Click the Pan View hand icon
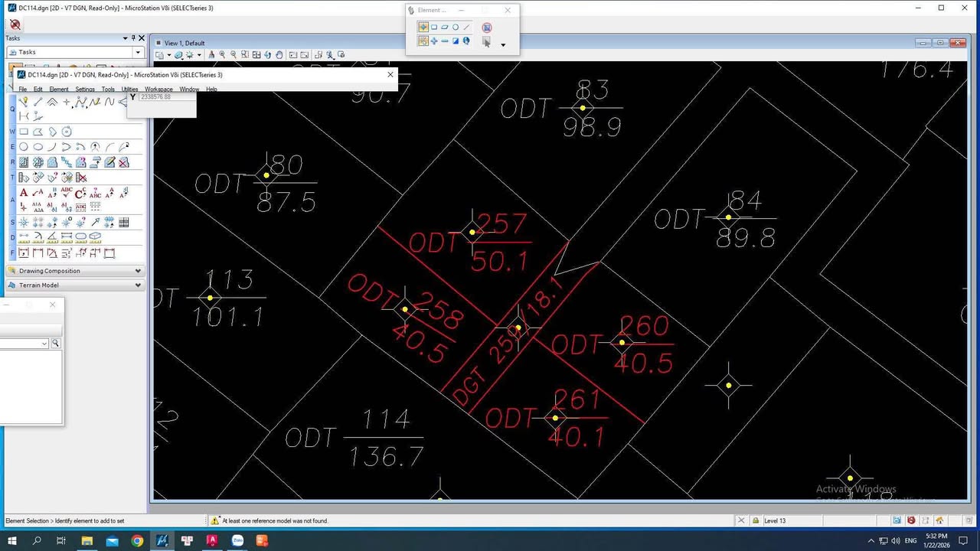The width and height of the screenshot is (980, 551). click(279, 54)
